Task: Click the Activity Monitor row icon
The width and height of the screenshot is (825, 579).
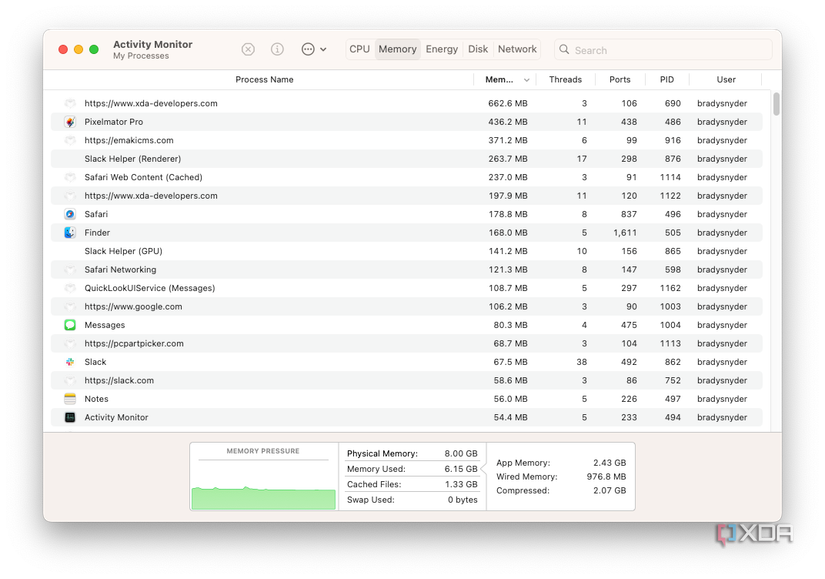Action: click(x=70, y=417)
